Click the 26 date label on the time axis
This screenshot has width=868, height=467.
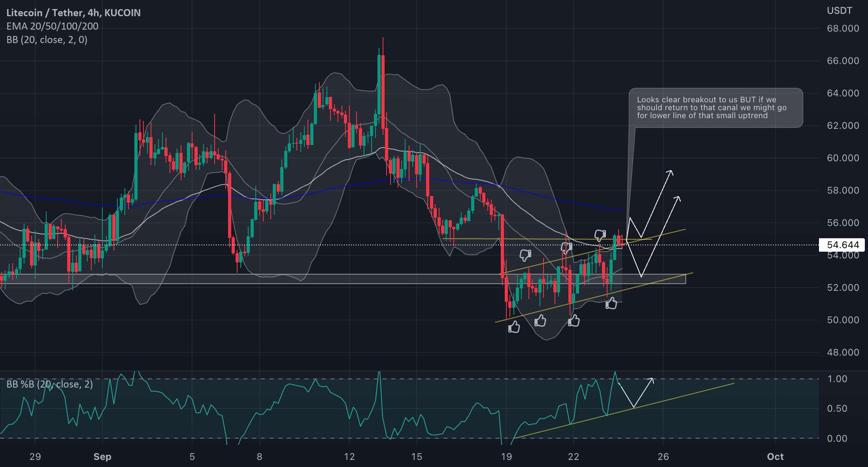[663, 457]
